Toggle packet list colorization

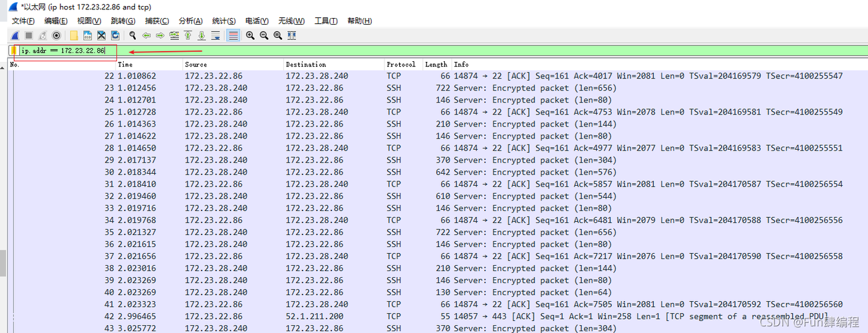click(233, 35)
